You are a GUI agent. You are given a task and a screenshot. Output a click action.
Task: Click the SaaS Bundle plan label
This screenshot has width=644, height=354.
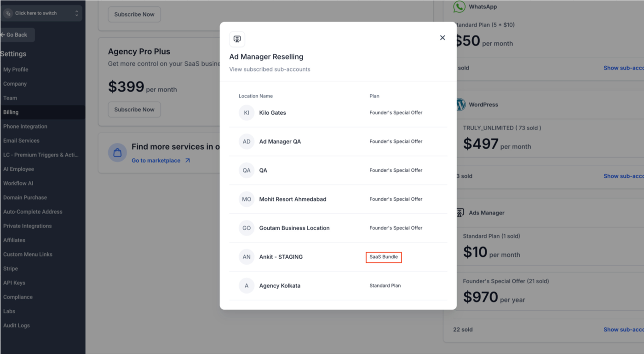[384, 257]
